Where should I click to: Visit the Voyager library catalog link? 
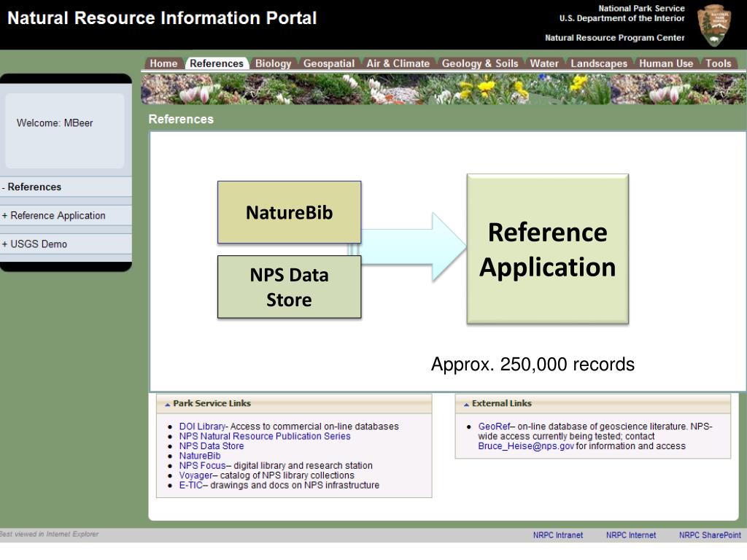[x=196, y=475]
